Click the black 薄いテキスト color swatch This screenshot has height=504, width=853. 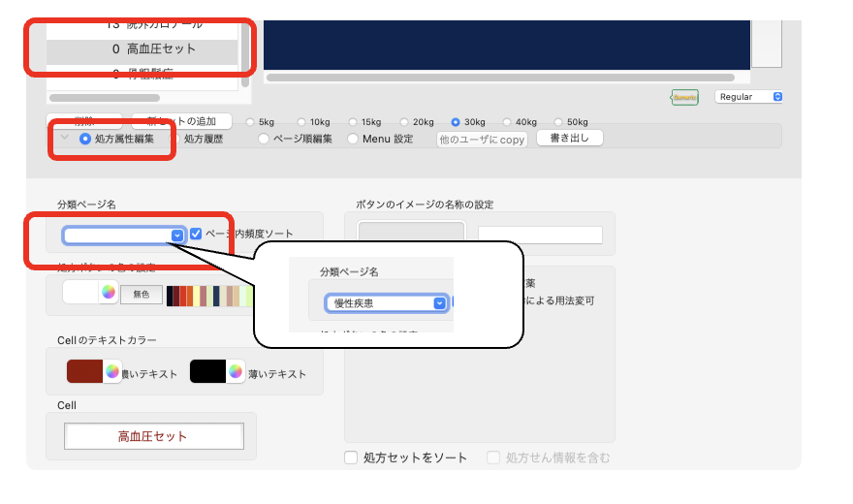point(207,371)
